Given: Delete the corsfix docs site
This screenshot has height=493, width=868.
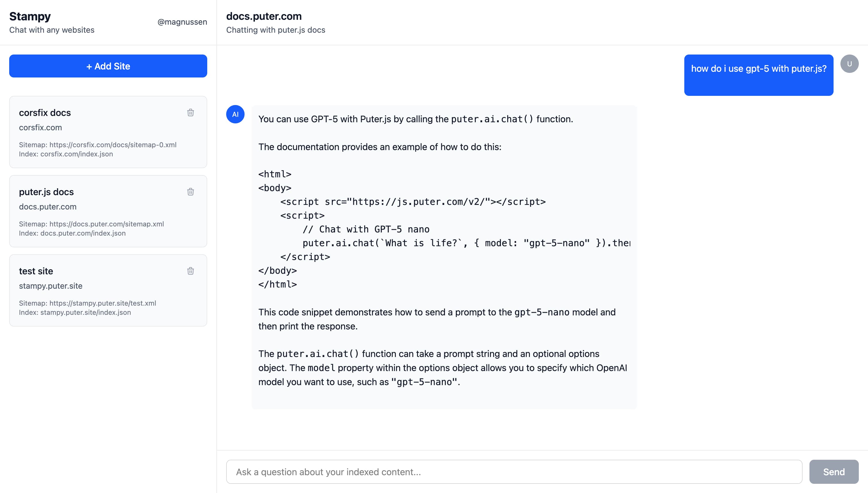Looking at the screenshot, I should (190, 112).
